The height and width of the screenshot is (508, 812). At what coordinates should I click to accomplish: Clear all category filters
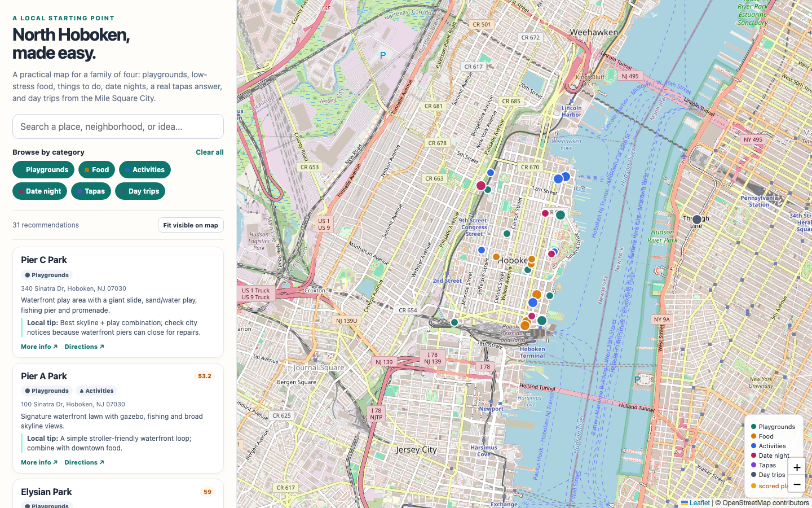pyautogui.click(x=210, y=152)
